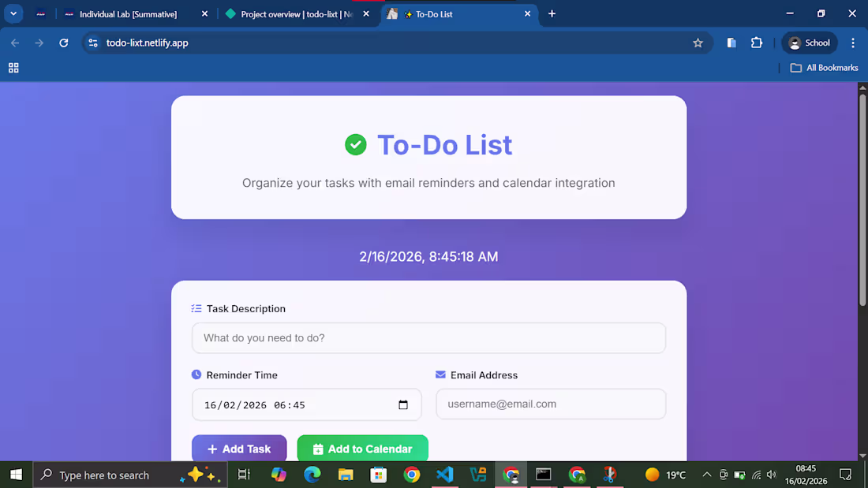Open the calendar picker in Reminder Time

click(x=403, y=405)
